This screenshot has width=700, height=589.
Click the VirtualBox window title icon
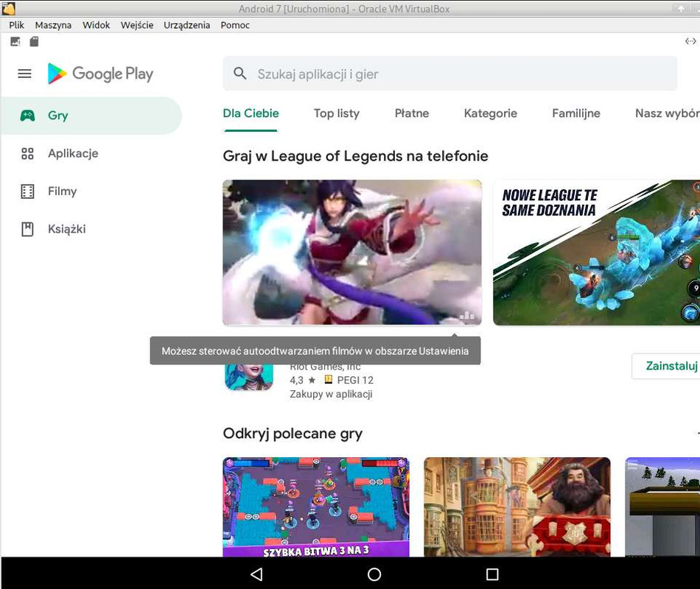pos(9,9)
